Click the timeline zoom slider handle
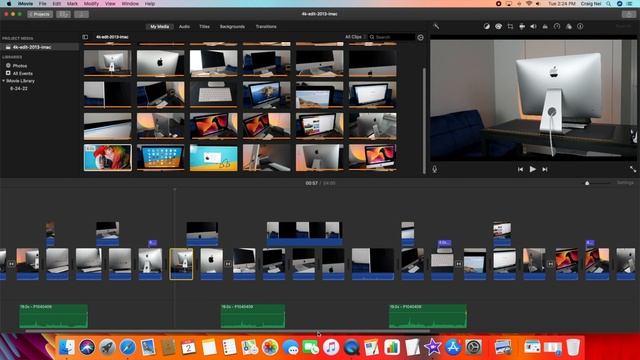This screenshot has width=640, height=360. 587,183
